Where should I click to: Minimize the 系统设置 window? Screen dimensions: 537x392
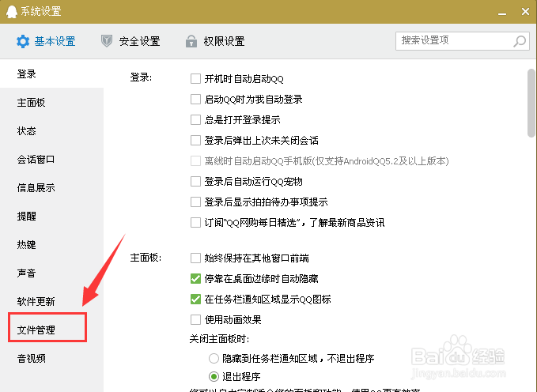pos(502,13)
